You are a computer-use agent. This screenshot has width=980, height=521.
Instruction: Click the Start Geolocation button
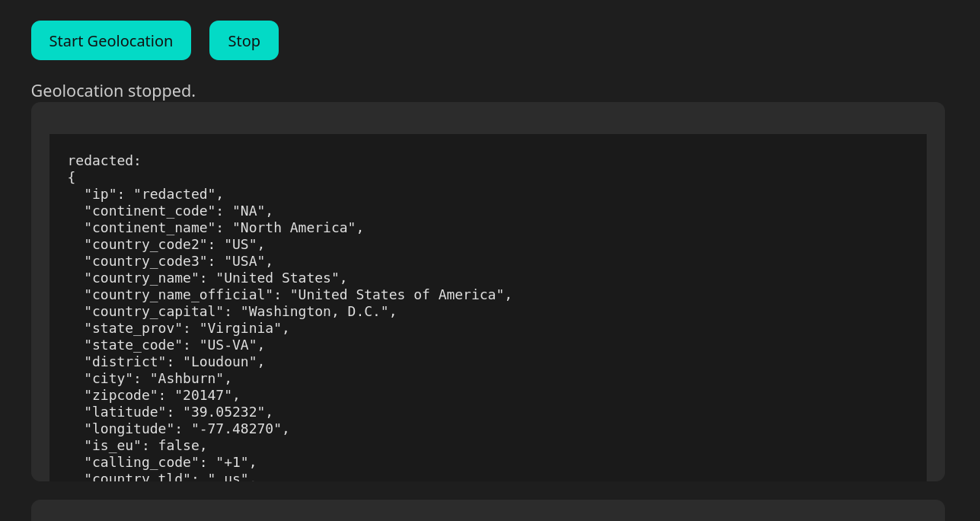111,40
